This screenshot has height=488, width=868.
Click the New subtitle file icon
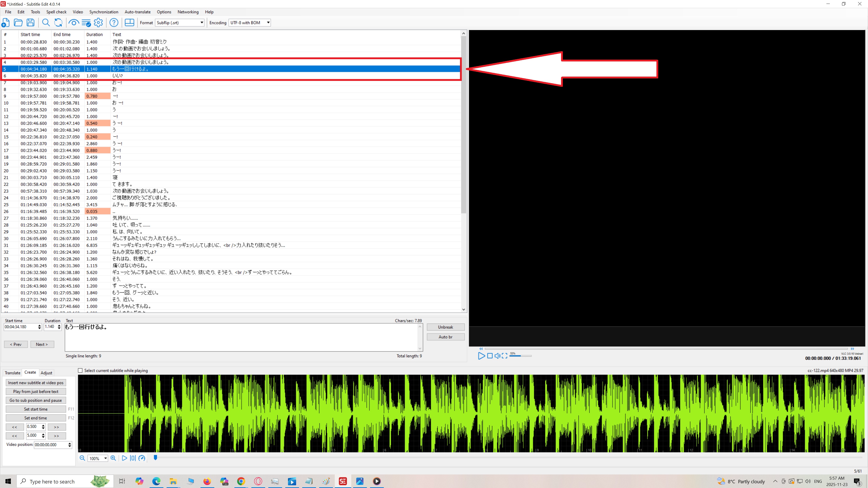[x=6, y=23]
